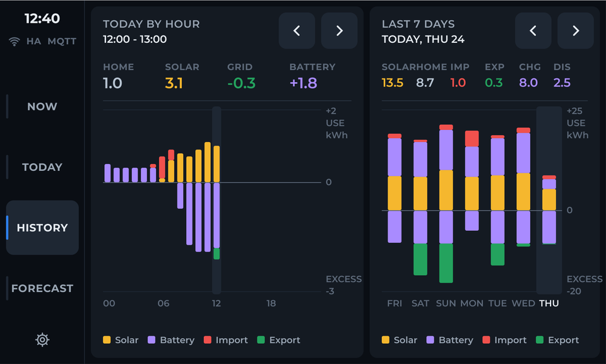Click the 06 hour axis label
The image size is (606, 364).
[x=163, y=303]
